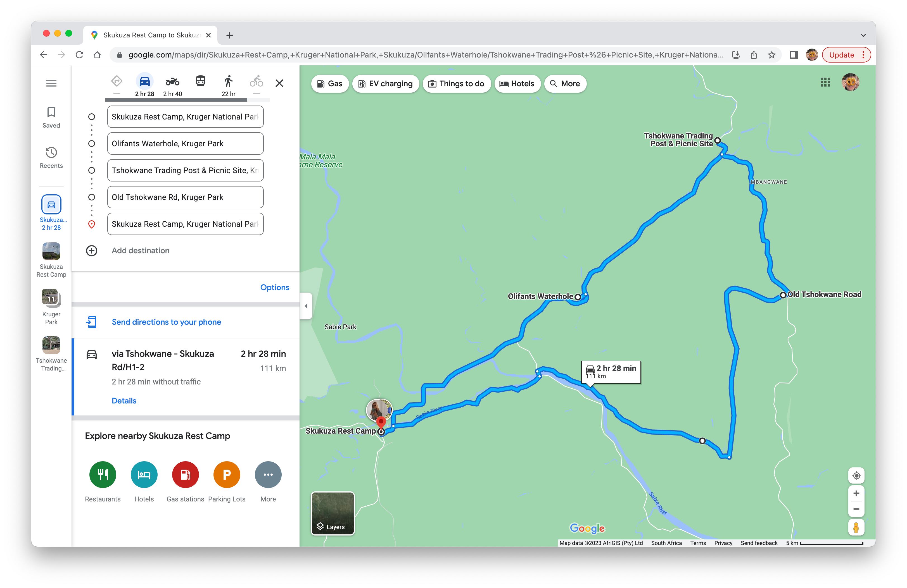Viewport: 907px width, 588px height.
Task: Click the Google apps grid icon
Action: pyautogui.click(x=825, y=82)
